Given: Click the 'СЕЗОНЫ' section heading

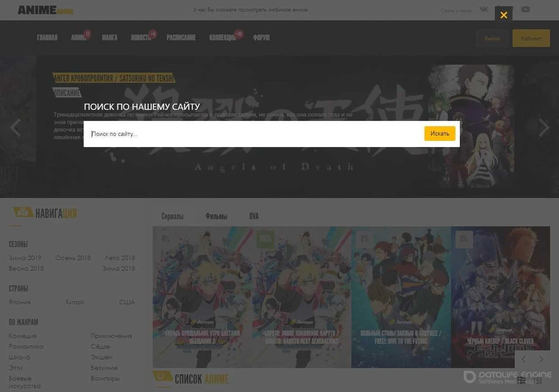Looking at the screenshot, I should pyautogui.click(x=18, y=244).
